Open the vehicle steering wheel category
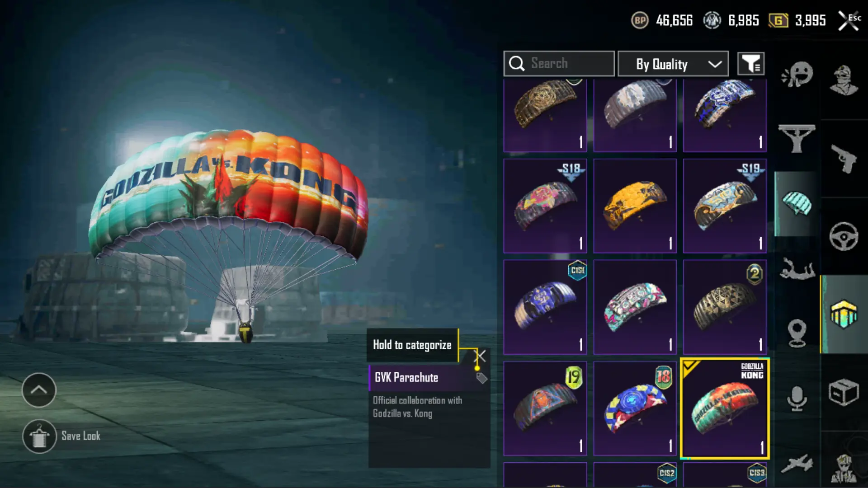The width and height of the screenshot is (868, 488). pos(844,236)
